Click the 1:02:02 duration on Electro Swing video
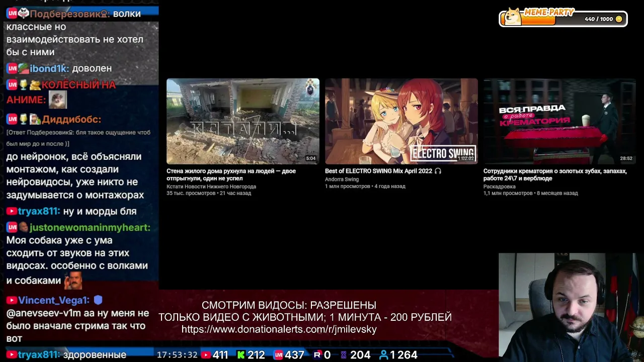The width and height of the screenshot is (644, 362). click(x=465, y=158)
